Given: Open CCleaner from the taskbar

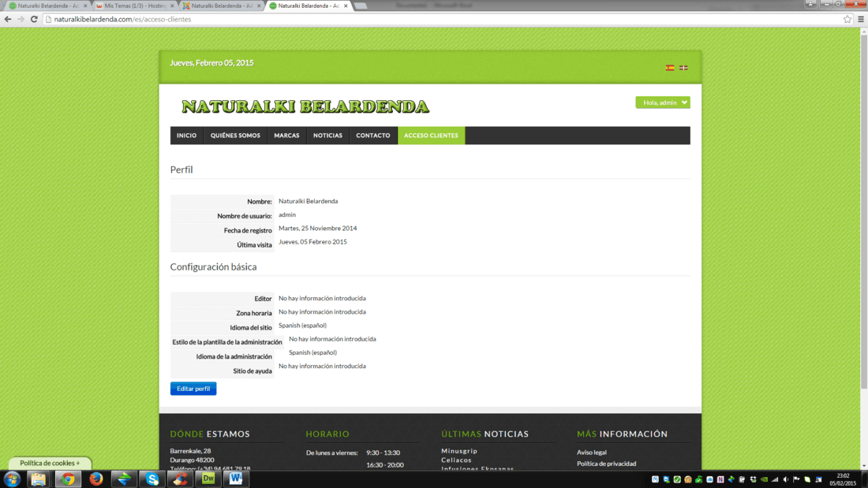Looking at the screenshot, I should coord(180,479).
